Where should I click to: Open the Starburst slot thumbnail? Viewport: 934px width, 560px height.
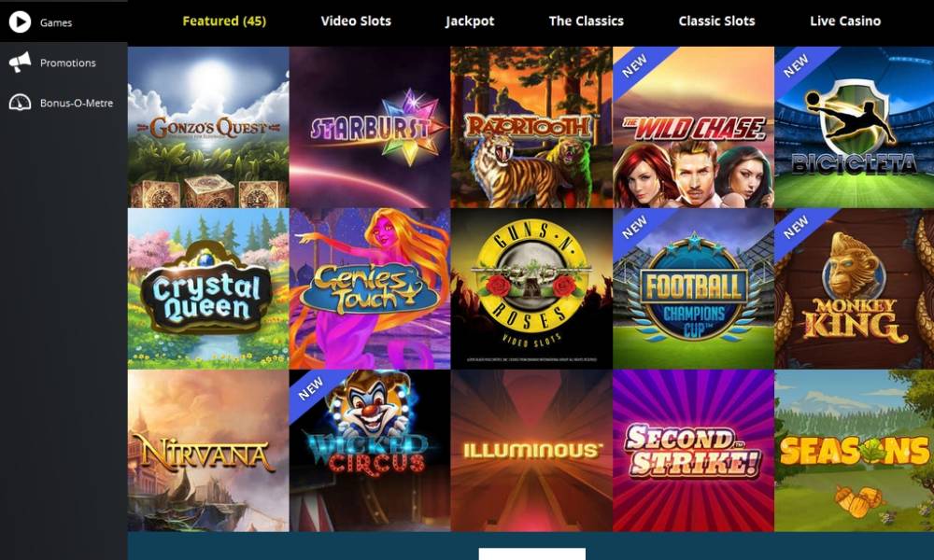pyautogui.click(x=370, y=127)
